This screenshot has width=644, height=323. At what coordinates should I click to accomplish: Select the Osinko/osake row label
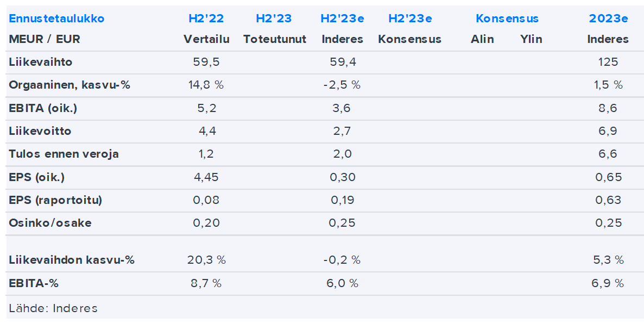pos(50,223)
